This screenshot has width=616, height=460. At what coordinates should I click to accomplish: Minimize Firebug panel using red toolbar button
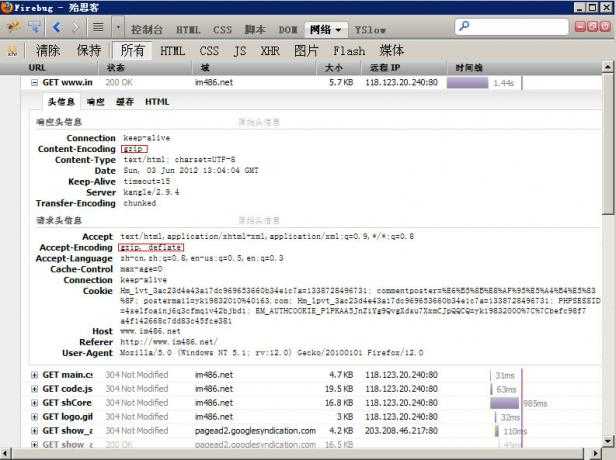point(580,26)
